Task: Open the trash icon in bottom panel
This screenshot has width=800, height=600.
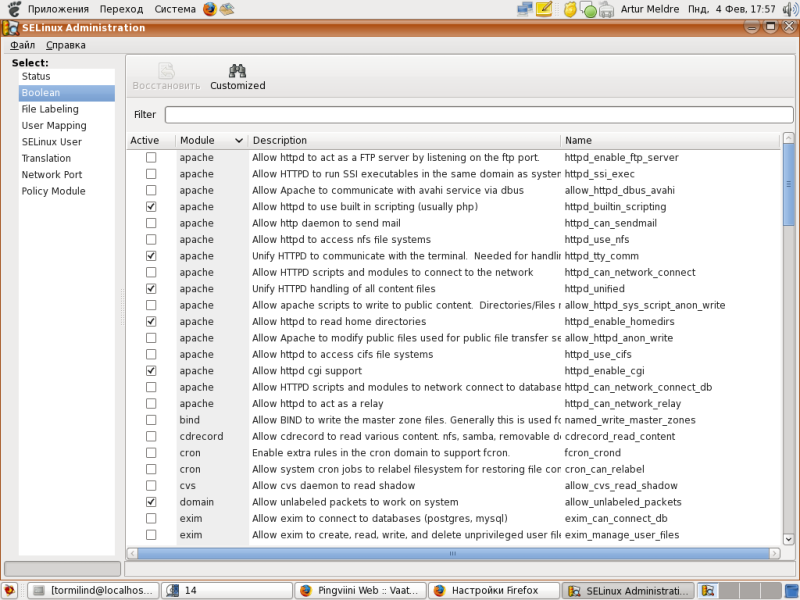Action: [790, 590]
